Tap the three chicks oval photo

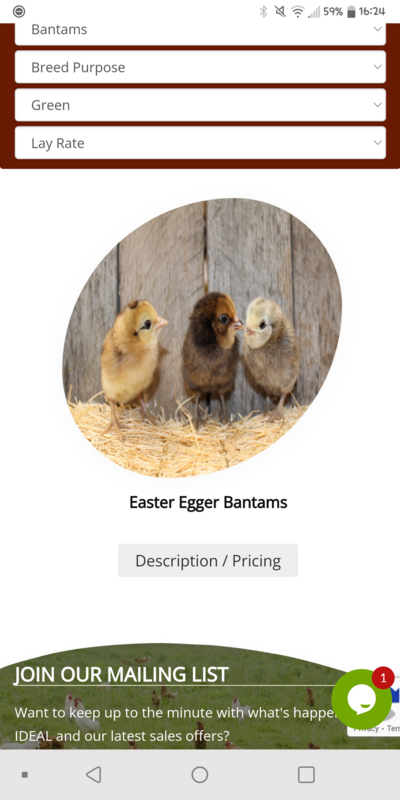pyautogui.click(x=202, y=338)
